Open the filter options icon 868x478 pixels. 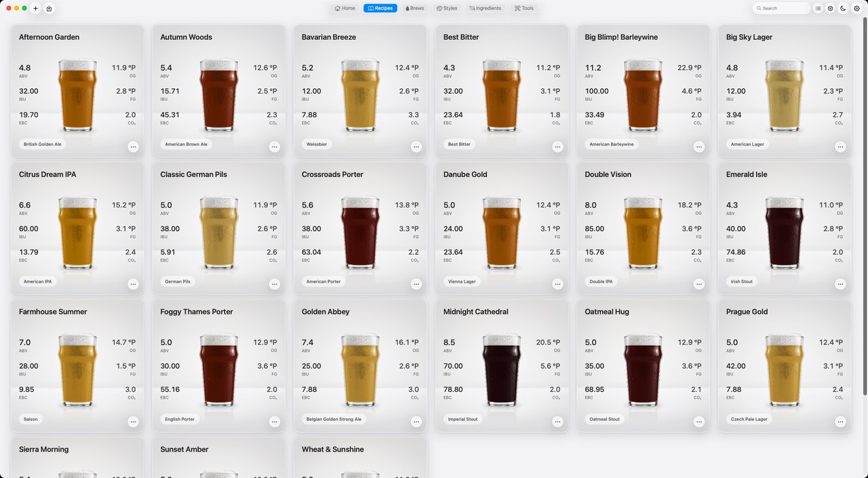click(x=831, y=8)
